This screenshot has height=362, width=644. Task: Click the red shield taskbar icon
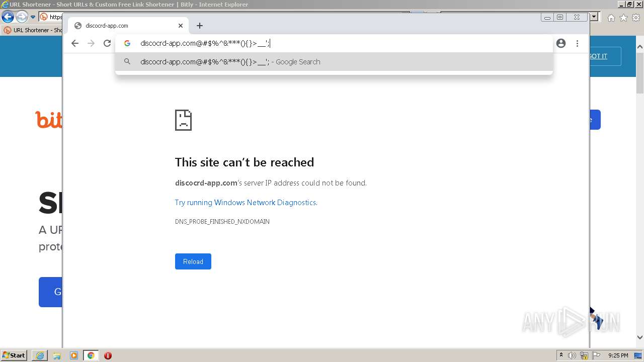(108, 355)
